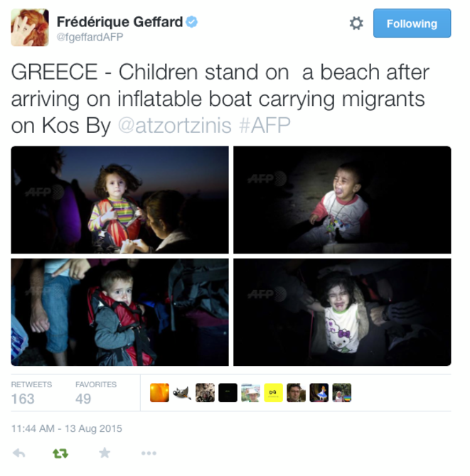Favorite the tweet with star icon
This screenshot has height=476, width=470.
105,453
